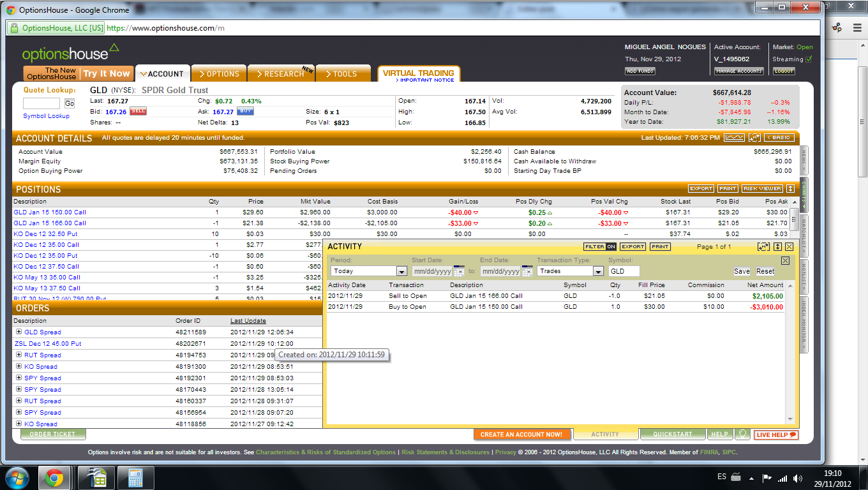Open the Research tab

click(x=281, y=73)
